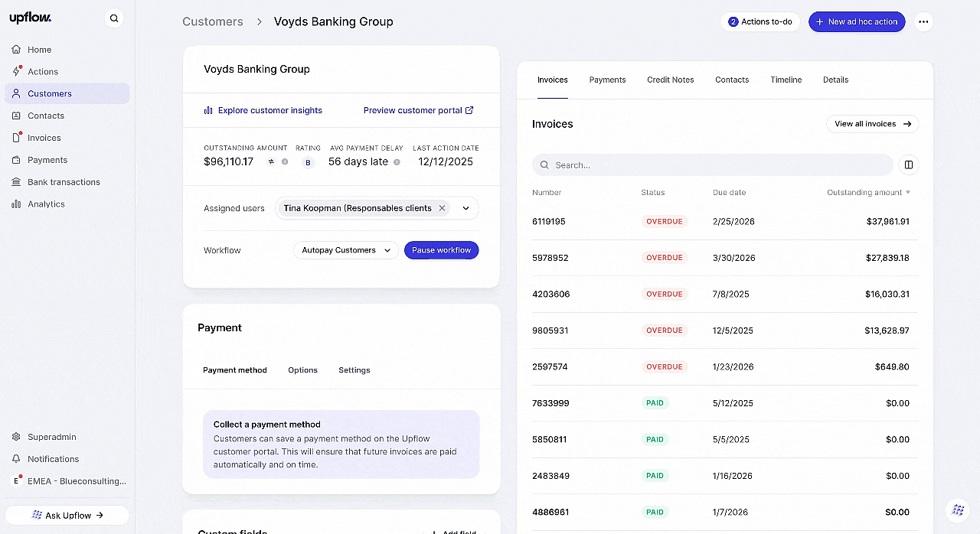Click the EMEA organization avatar icon

coord(16,481)
